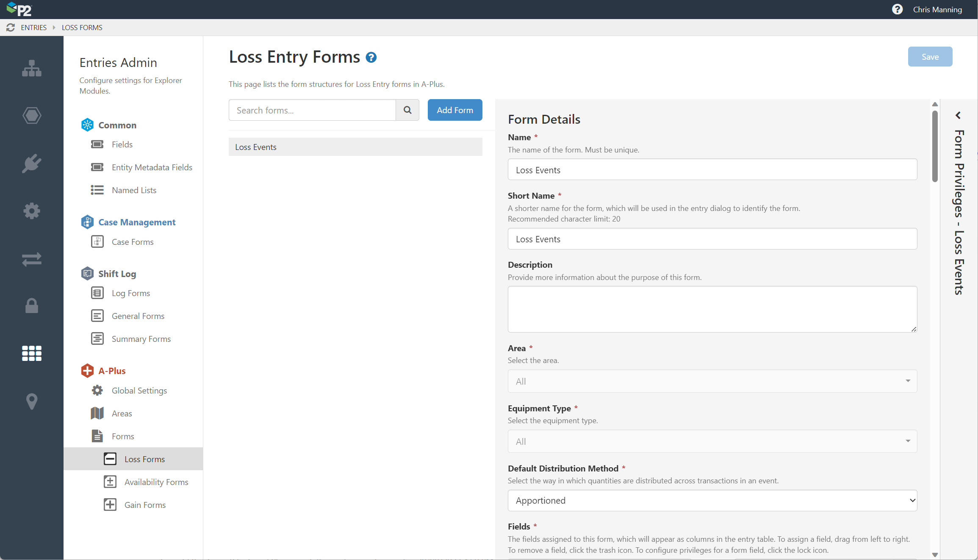Image resolution: width=978 pixels, height=560 pixels.
Task: Select the grid entries icon in sidebar
Action: pyautogui.click(x=32, y=353)
